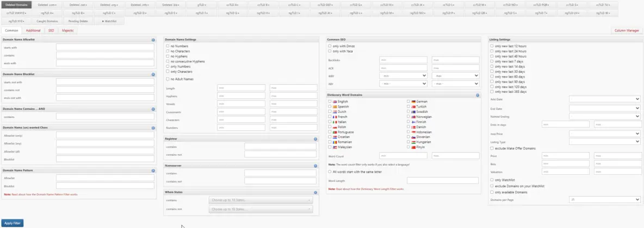Click the Portuguese flag icon

tap(335, 132)
